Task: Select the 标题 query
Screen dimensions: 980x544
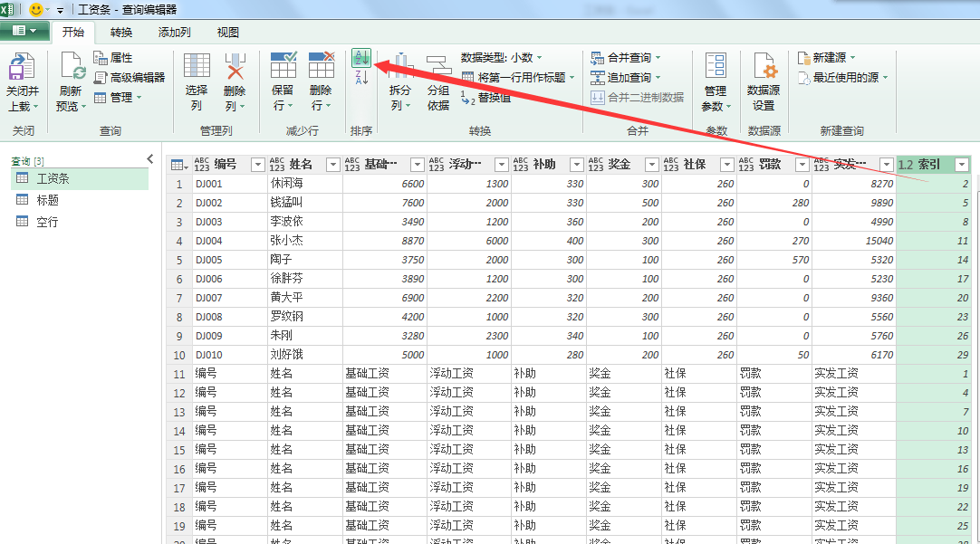Action: click(x=80, y=200)
